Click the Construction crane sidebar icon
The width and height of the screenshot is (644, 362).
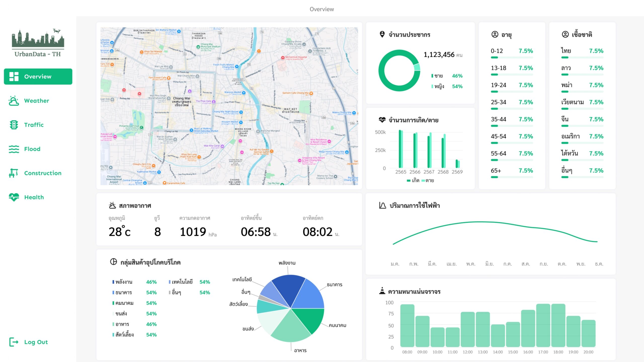click(x=14, y=173)
